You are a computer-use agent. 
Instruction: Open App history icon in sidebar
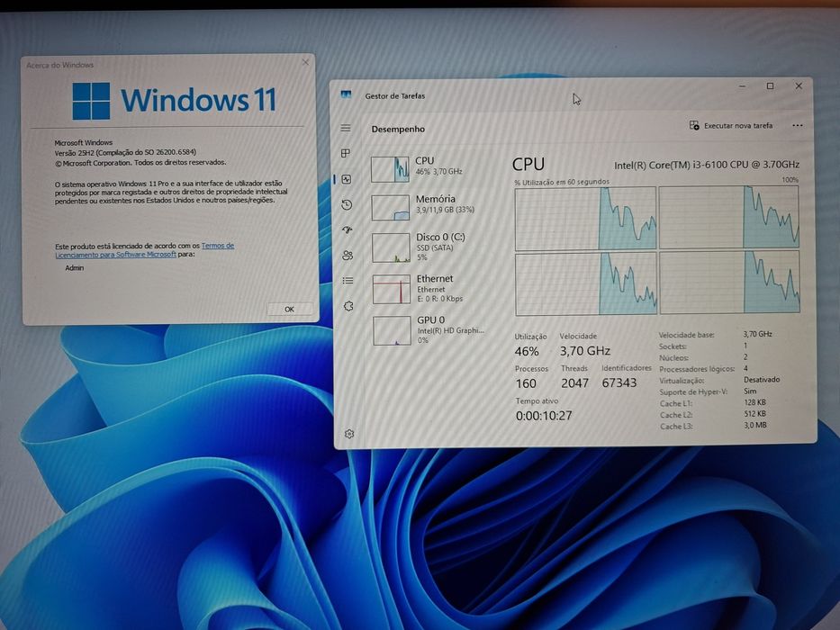coord(347,204)
